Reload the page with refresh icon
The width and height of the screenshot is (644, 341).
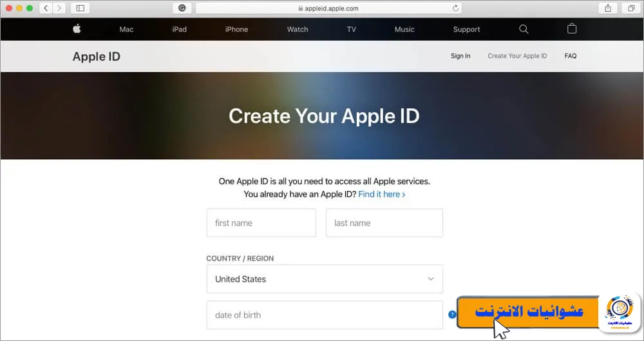(x=455, y=8)
